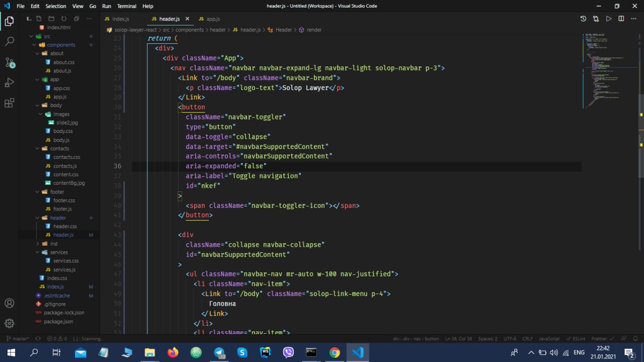Viewport: 644px width, 362px height.
Task: Open the Terminal menu
Action: click(126, 6)
